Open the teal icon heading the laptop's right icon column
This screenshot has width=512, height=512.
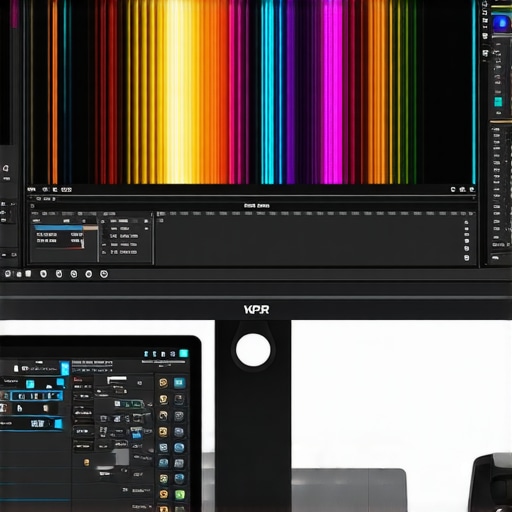tap(179, 383)
